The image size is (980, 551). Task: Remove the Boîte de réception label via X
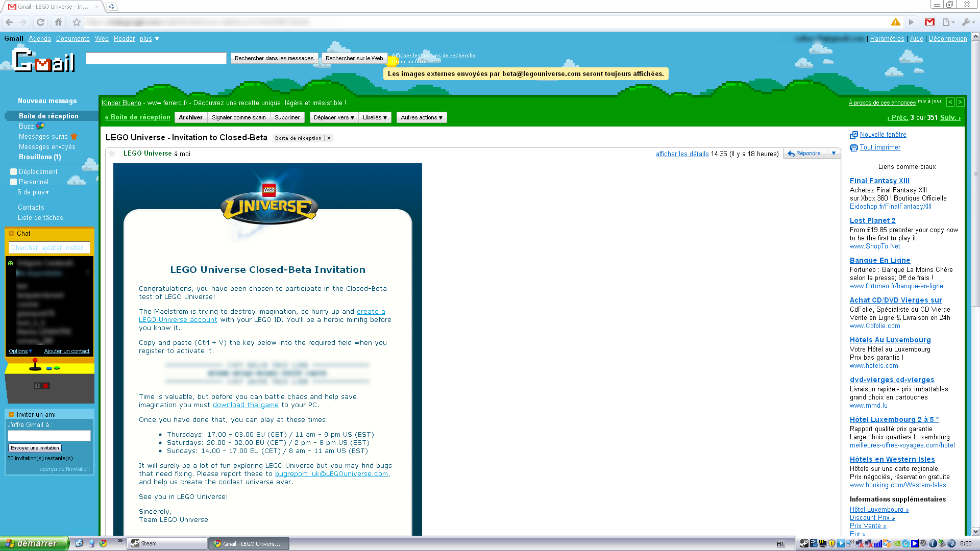(x=329, y=138)
